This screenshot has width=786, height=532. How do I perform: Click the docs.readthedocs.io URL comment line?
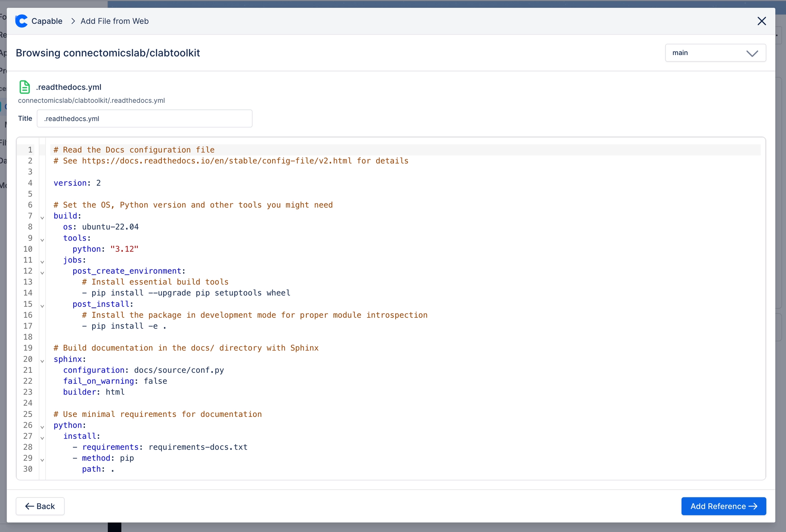point(231,161)
